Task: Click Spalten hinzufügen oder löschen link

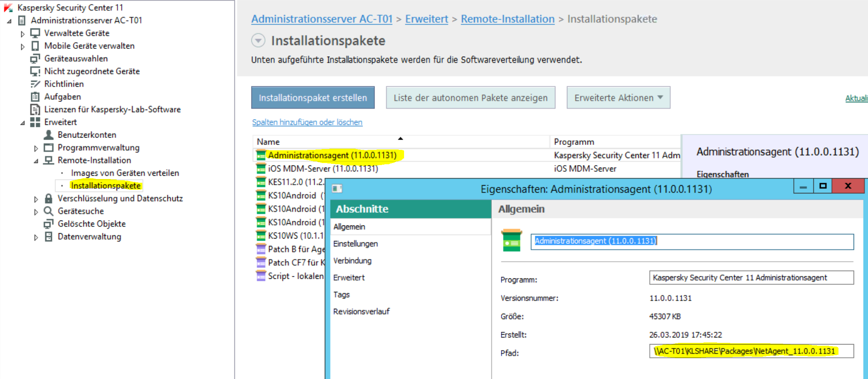Action: click(x=307, y=122)
